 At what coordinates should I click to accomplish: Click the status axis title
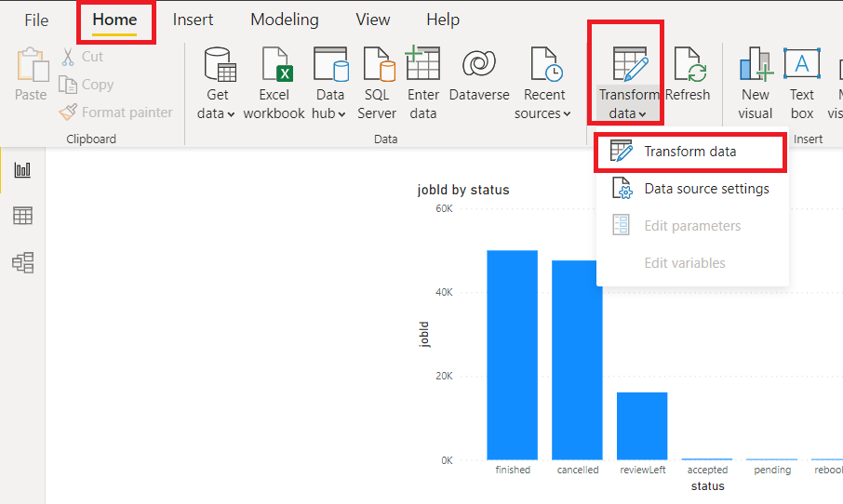tap(707, 485)
